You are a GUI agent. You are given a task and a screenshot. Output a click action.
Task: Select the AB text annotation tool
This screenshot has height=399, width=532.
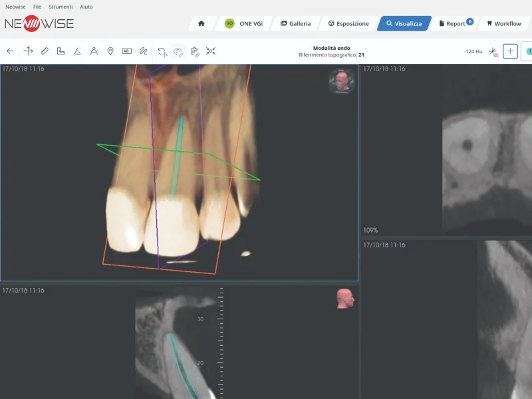pos(126,51)
